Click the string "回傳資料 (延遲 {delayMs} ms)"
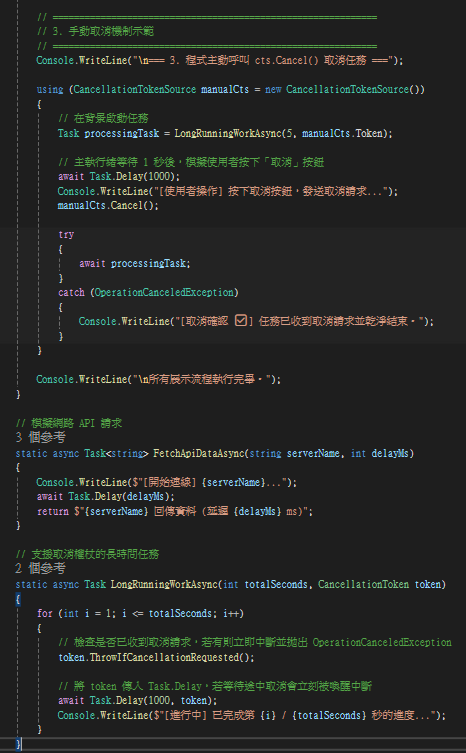The height and width of the screenshot is (753, 466). (228, 512)
